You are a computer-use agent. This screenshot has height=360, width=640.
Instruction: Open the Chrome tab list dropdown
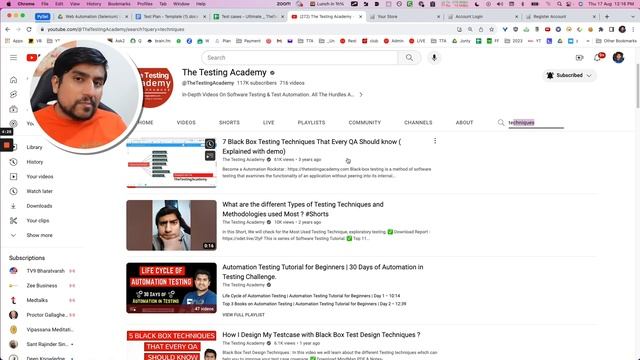point(633,17)
